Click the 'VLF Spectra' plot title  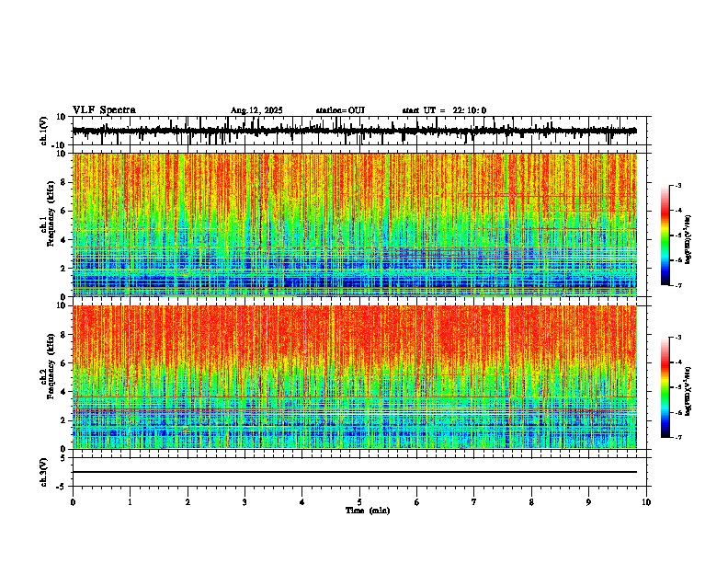104,110
